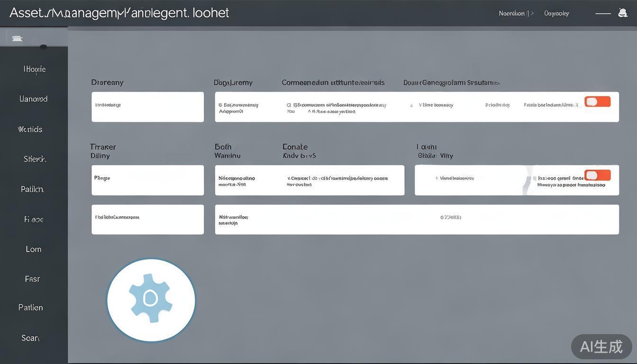Open the 'Oayooley' header menu
Image resolution: width=637 pixels, height=364 pixels.
point(556,13)
